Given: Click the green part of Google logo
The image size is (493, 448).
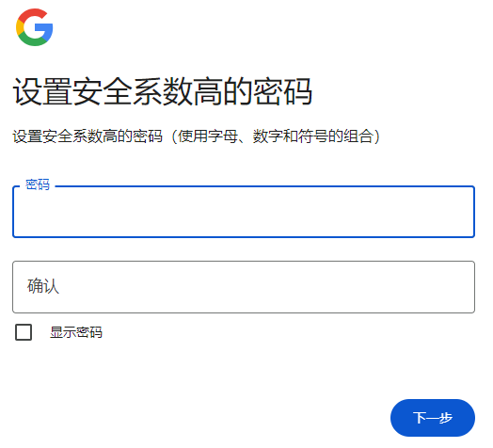Looking at the screenshot, I should (x=31, y=40).
